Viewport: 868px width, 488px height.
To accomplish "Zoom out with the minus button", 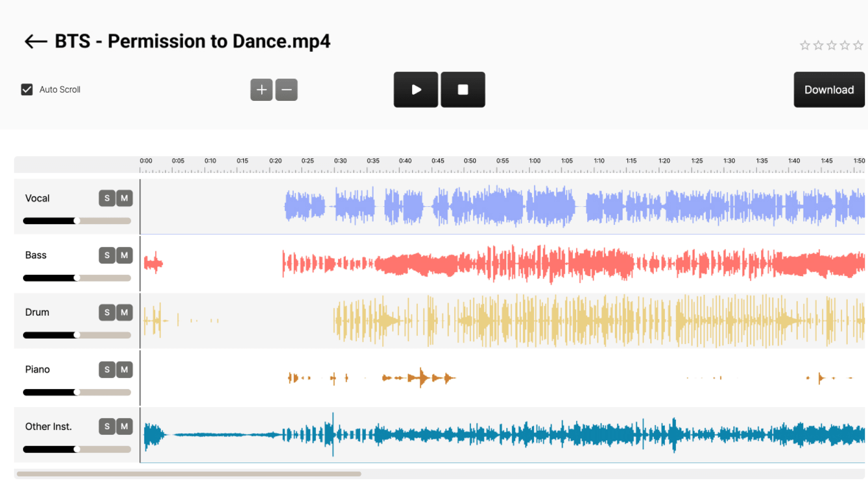I will point(286,89).
